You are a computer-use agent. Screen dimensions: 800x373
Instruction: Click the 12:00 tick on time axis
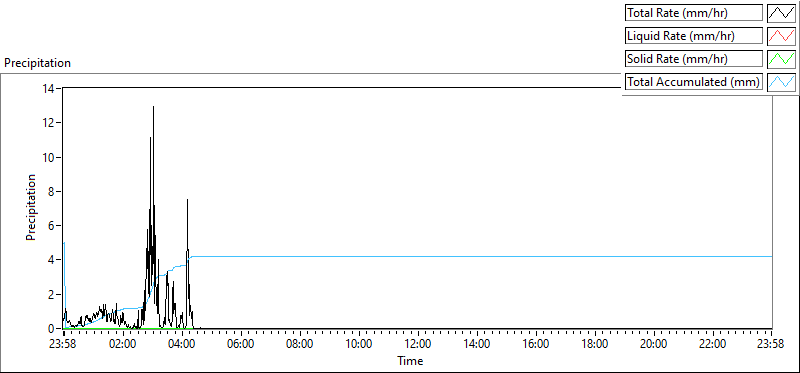(418, 343)
